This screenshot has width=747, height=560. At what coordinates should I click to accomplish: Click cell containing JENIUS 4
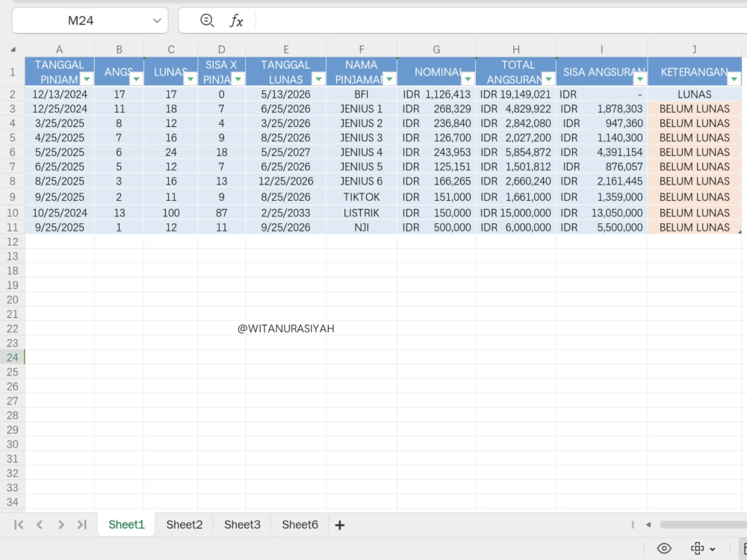click(x=362, y=152)
